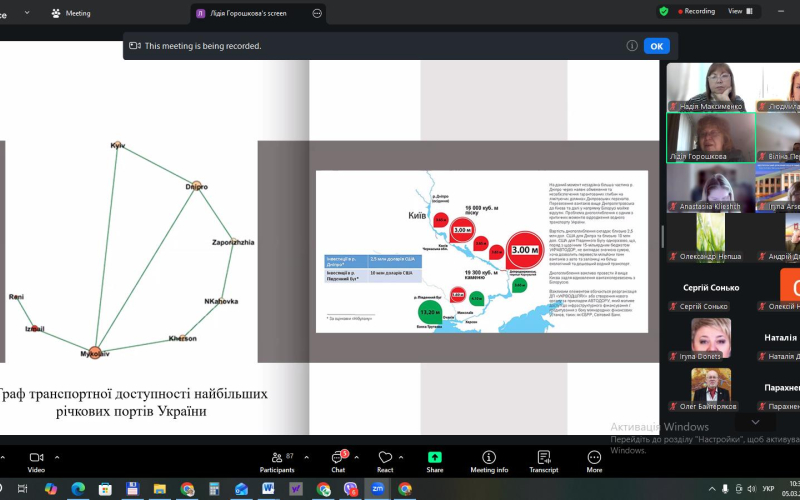Toggle the Video camera on or off
800x500 pixels.
click(x=36, y=457)
